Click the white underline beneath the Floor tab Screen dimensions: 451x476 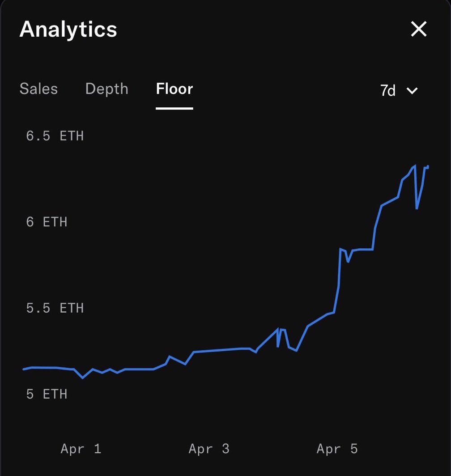[x=174, y=108]
